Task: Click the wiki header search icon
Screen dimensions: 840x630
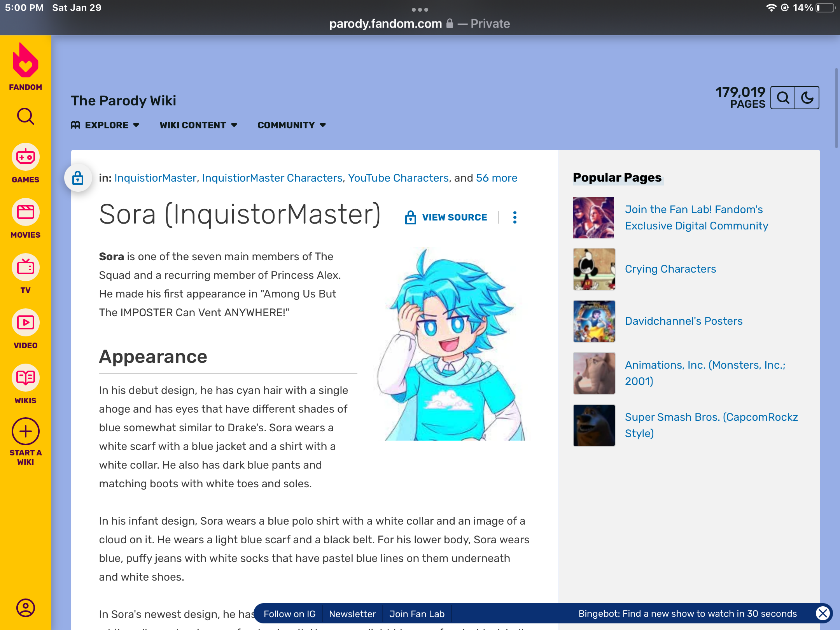Action: pyautogui.click(x=783, y=98)
